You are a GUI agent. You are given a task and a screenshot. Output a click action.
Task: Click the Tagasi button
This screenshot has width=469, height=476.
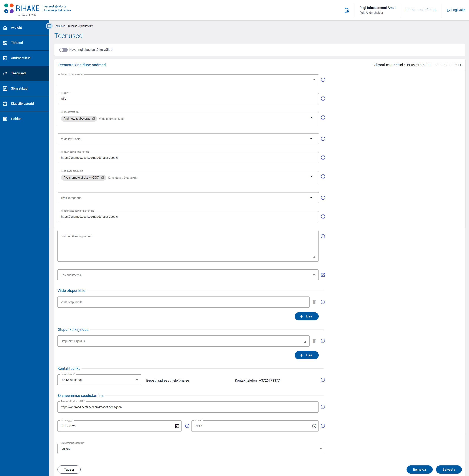click(x=69, y=469)
